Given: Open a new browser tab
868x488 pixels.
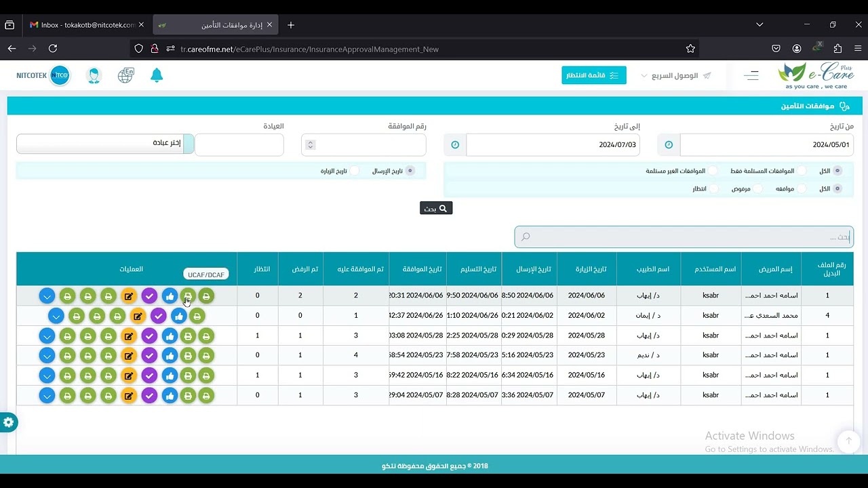Looking at the screenshot, I should (x=291, y=25).
